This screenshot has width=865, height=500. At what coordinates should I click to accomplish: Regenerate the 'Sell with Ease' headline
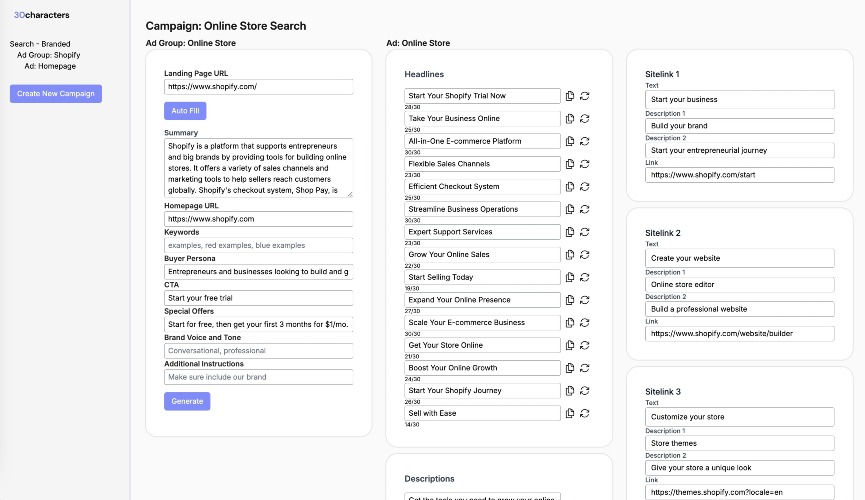[x=585, y=413]
